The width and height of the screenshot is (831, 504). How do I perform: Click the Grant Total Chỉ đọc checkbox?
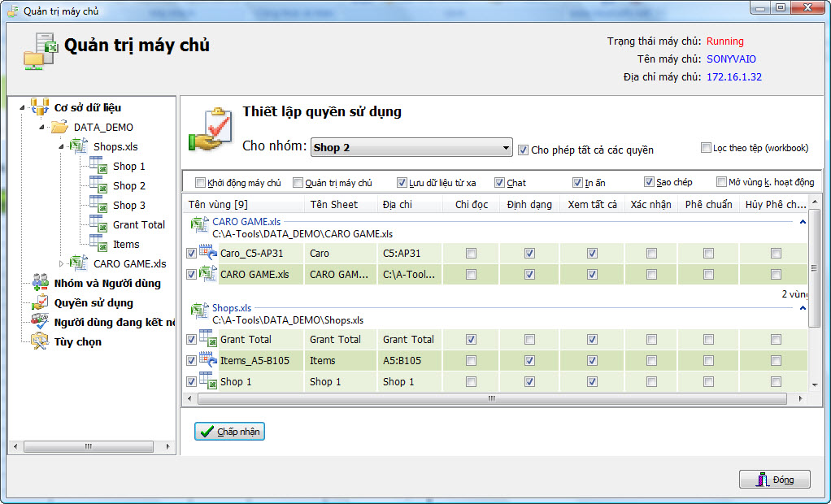(x=471, y=339)
